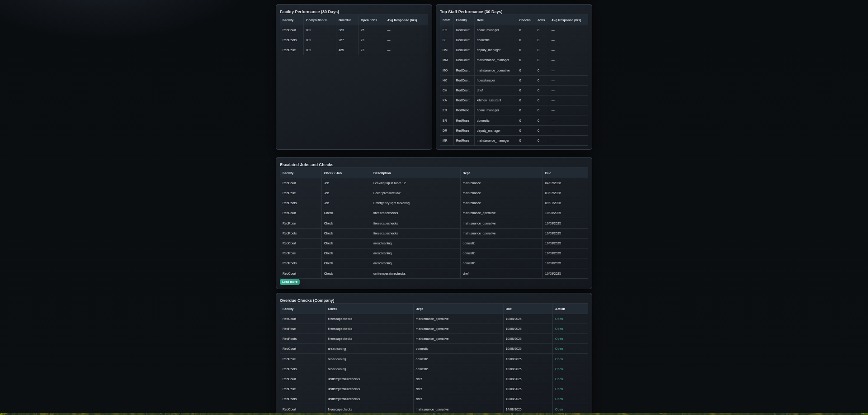Open the RedCourt areacleaning overdue check
The width and height of the screenshot is (868, 415).
[x=559, y=349]
